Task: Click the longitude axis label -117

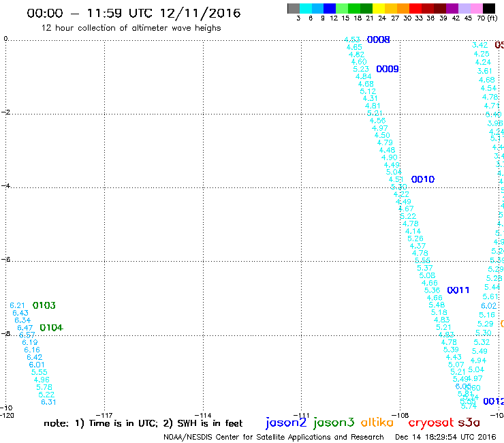Action: point(104,415)
